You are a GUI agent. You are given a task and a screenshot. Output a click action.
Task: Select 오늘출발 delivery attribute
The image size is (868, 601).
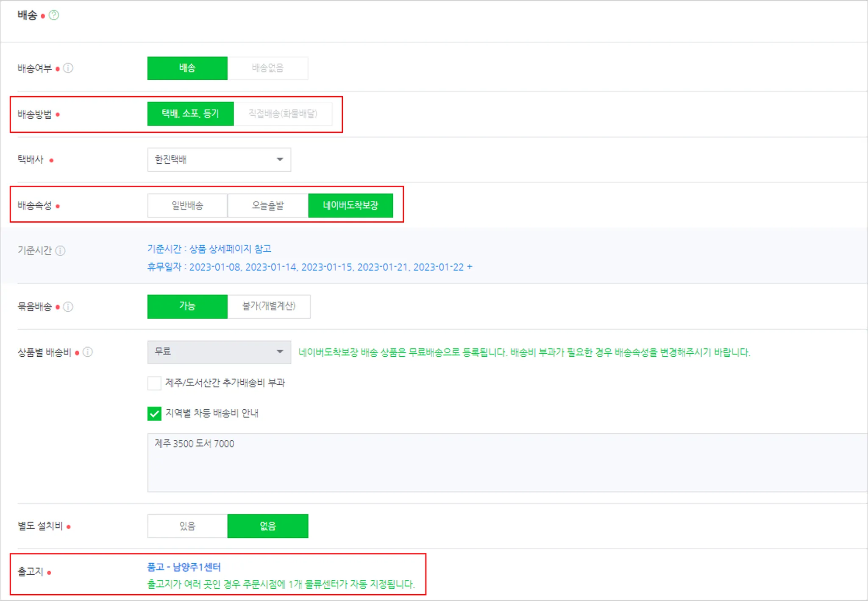pos(267,206)
